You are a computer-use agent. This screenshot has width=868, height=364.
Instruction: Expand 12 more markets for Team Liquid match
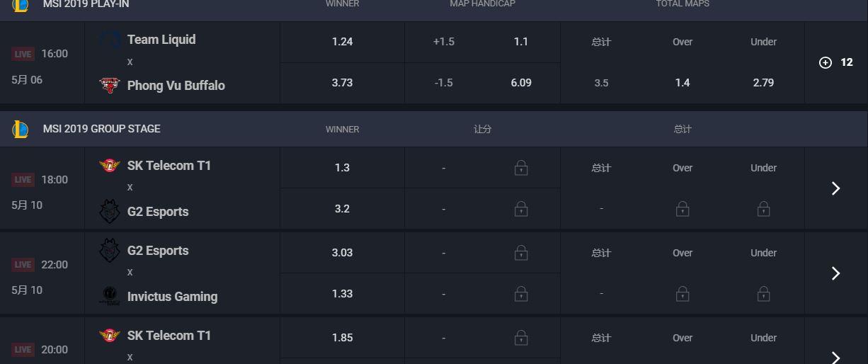(836, 62)
